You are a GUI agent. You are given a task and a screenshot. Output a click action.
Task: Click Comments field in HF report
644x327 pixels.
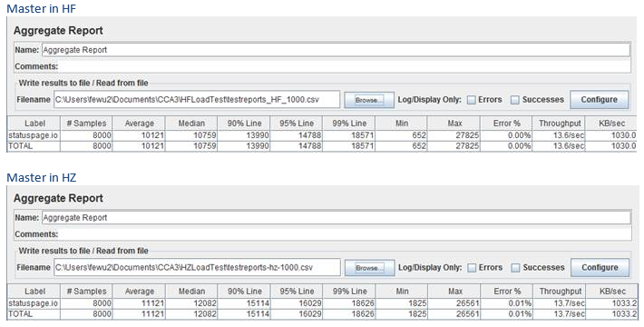click(x=344, y=66)
